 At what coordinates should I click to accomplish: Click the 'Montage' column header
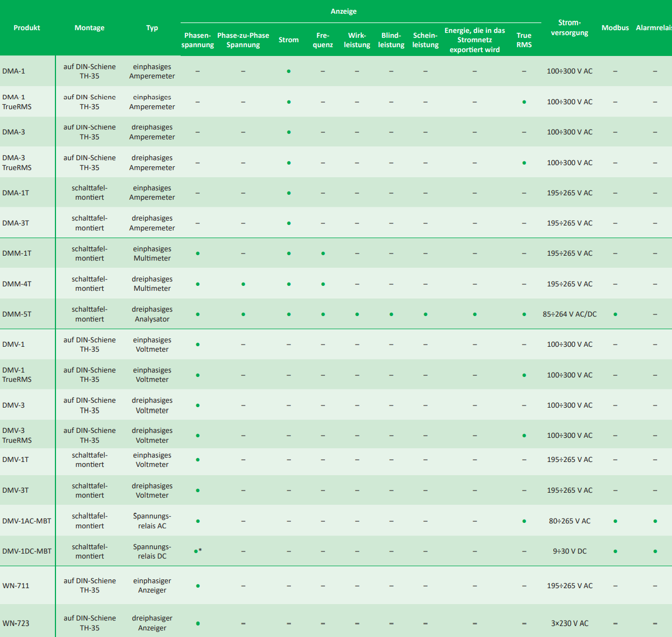[x=89, y=28]
